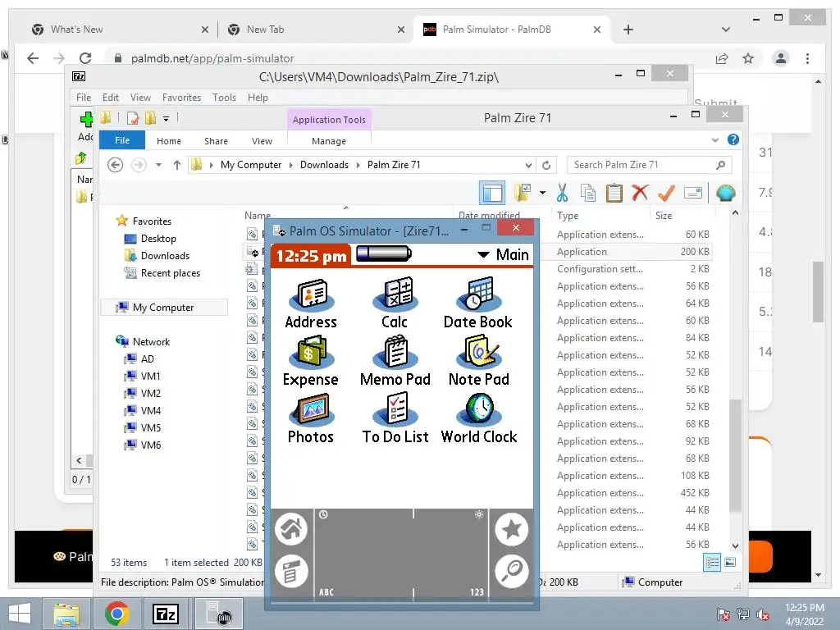The image size is (840, 630).
Task: Open the Tools menu in 7-Zip
Action: click(x=224, y=98)
